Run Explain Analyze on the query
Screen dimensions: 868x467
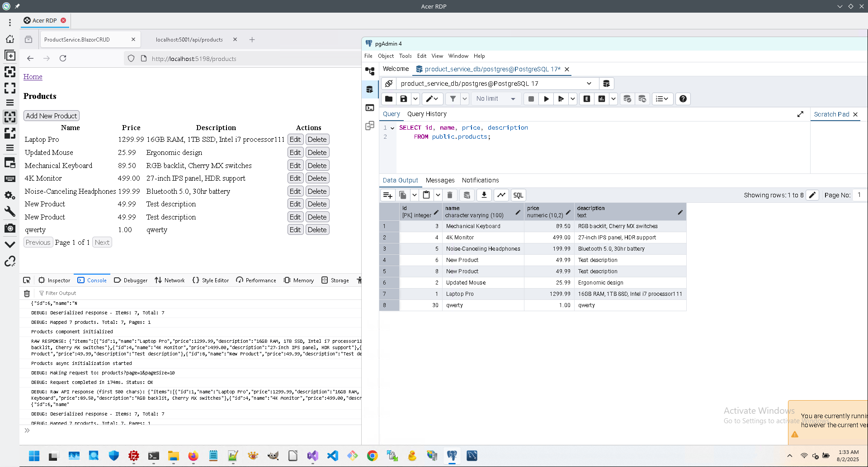(x=602, y=99)
